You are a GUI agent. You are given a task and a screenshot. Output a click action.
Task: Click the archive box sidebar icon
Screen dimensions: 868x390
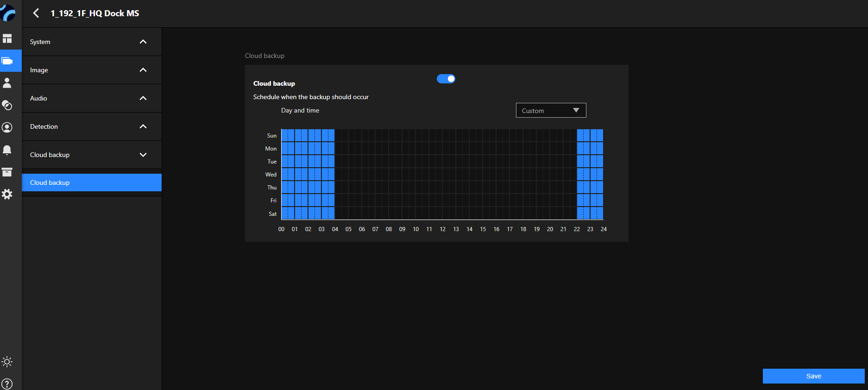[7, 172]
